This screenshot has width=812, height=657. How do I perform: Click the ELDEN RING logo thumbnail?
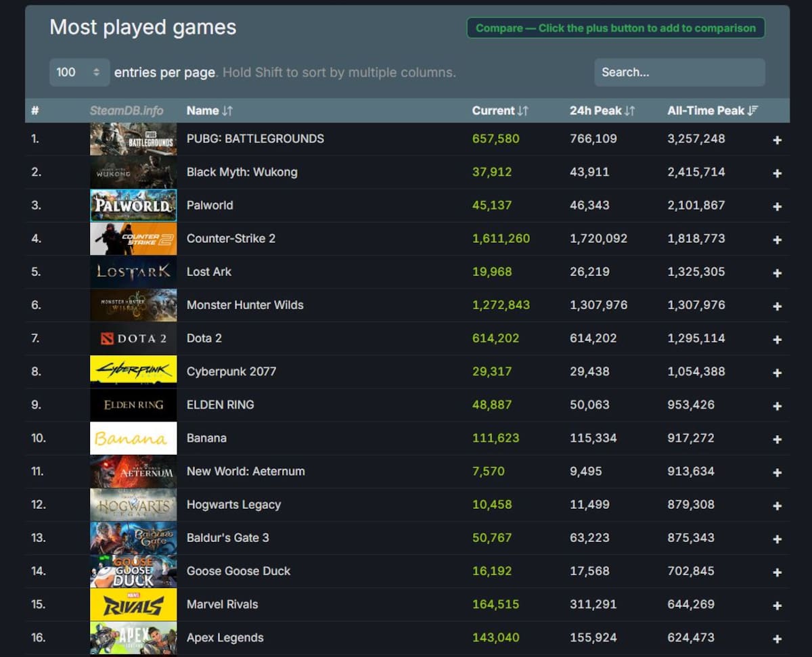point(133,405)
